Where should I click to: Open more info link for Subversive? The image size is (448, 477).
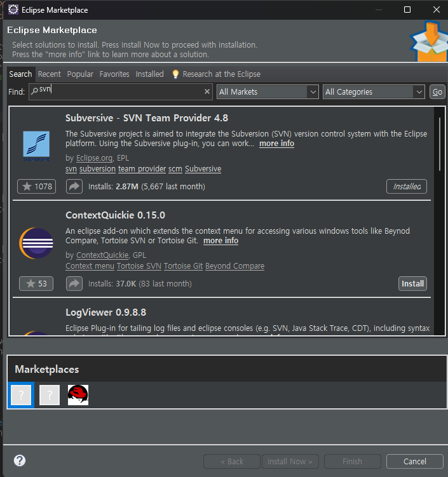(x=276, y=144)
